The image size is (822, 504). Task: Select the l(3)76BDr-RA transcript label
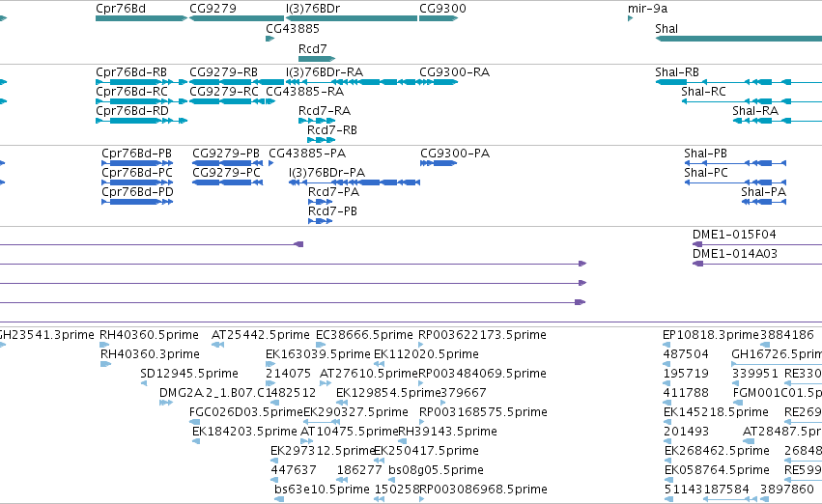point(325,72)
